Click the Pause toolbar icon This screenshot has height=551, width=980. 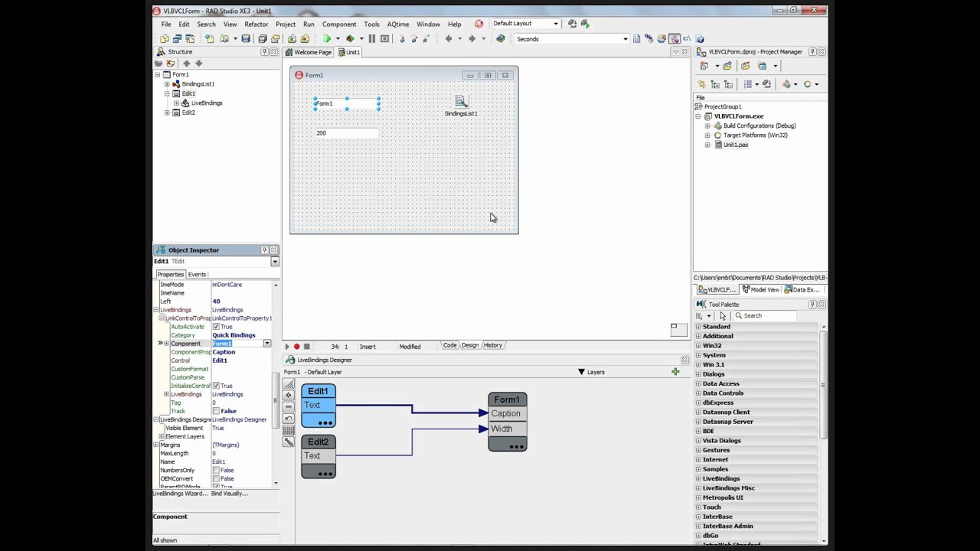point(372,39)
